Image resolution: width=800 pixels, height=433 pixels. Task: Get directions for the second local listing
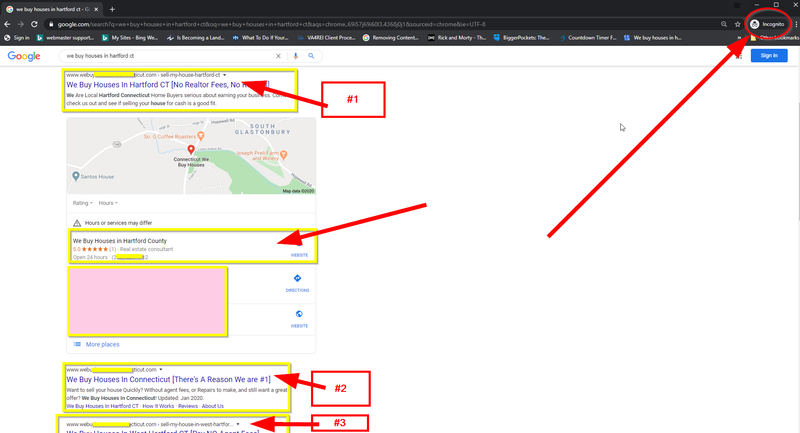(x=297, y=283)
